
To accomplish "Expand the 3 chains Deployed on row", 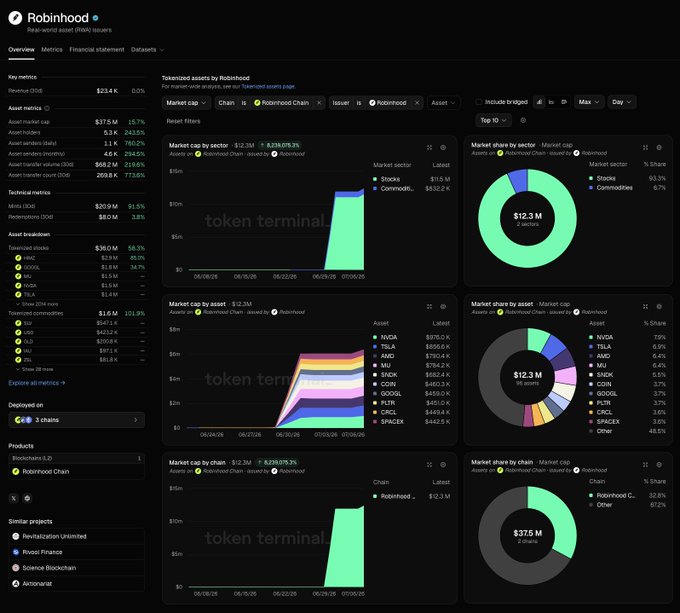I will 76,420.
